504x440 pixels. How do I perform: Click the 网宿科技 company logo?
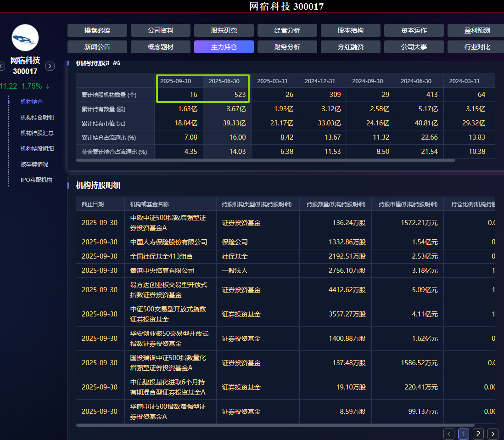point(25,38)
